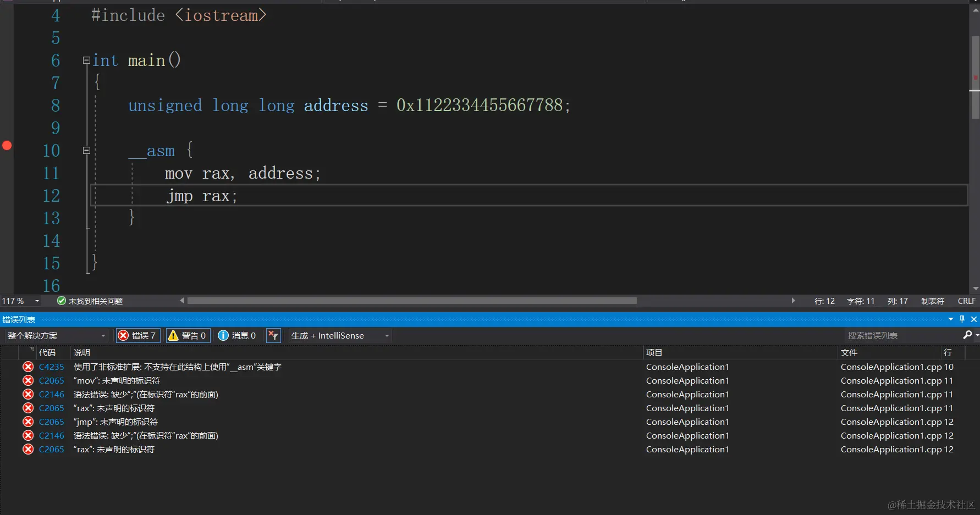The height and width of the screenshot is (515, 980).
Task: Click the error list search magnifier icon
Action: pyautogui.click(x=967, y=335)
